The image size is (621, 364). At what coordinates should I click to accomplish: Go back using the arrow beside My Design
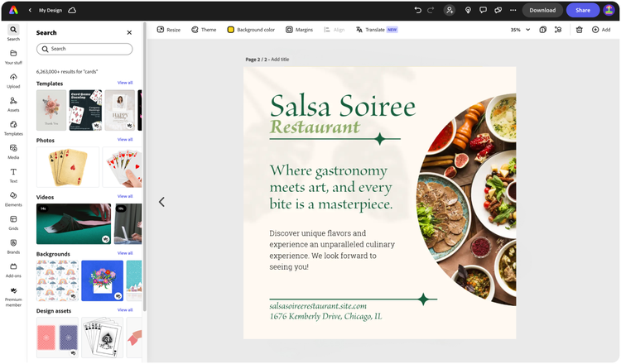tap(30, 10)
